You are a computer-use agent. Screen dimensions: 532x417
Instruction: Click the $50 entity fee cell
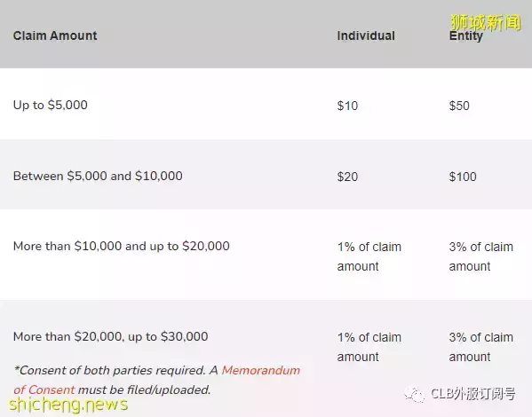[x=459, y=106]
